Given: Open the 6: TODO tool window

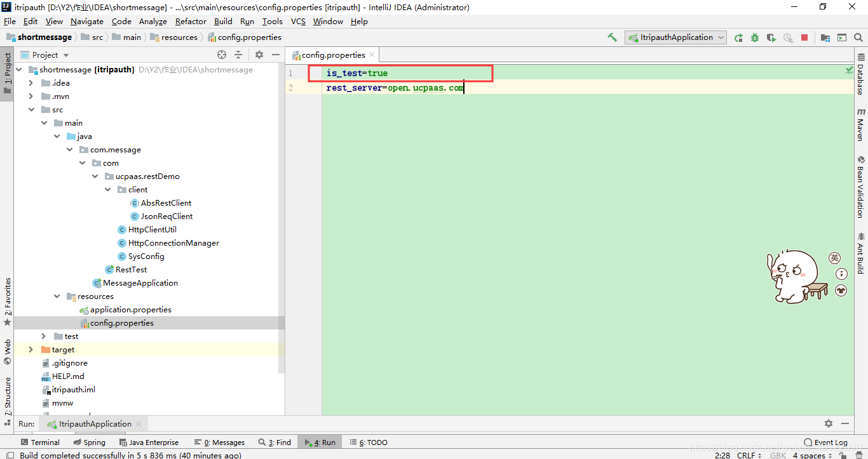Looking at the screenshot, I should (369, 442).
